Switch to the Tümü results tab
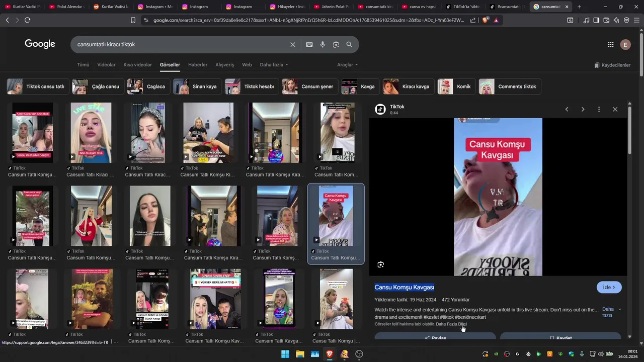 [83, 65]
